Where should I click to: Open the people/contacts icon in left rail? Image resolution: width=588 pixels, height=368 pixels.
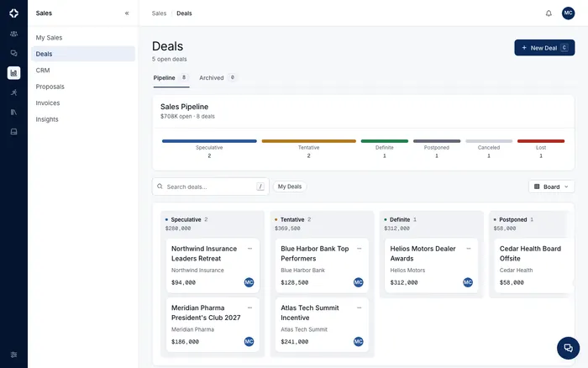[14, 34]
